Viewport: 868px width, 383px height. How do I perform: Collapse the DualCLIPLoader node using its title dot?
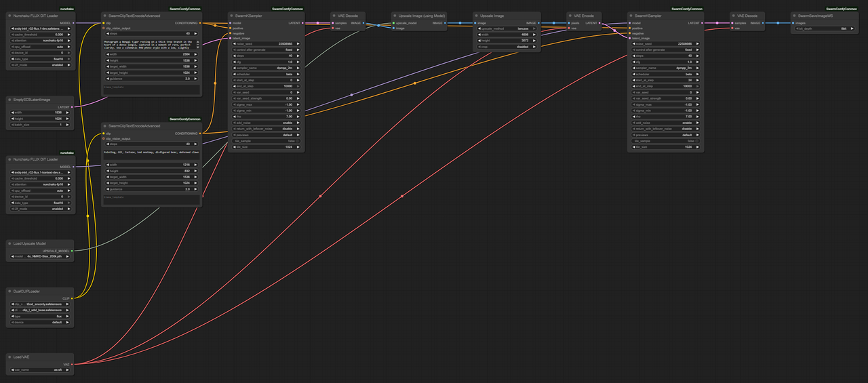9,291
